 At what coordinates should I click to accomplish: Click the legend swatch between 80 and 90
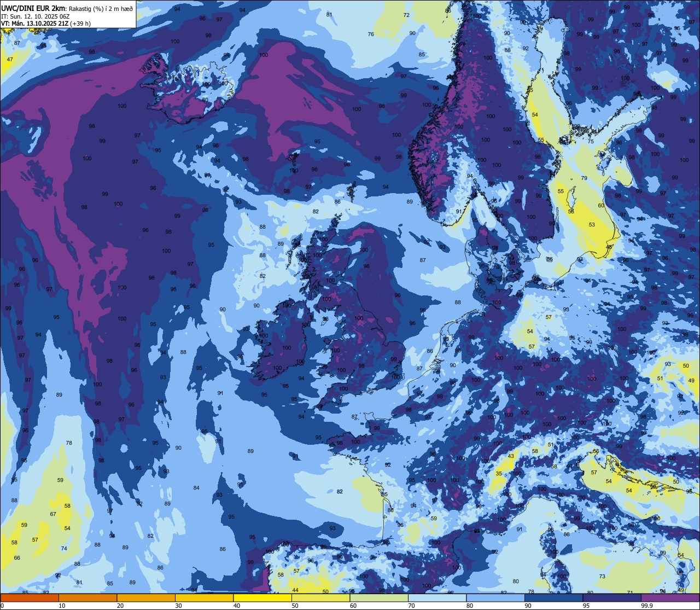[495, 597]
